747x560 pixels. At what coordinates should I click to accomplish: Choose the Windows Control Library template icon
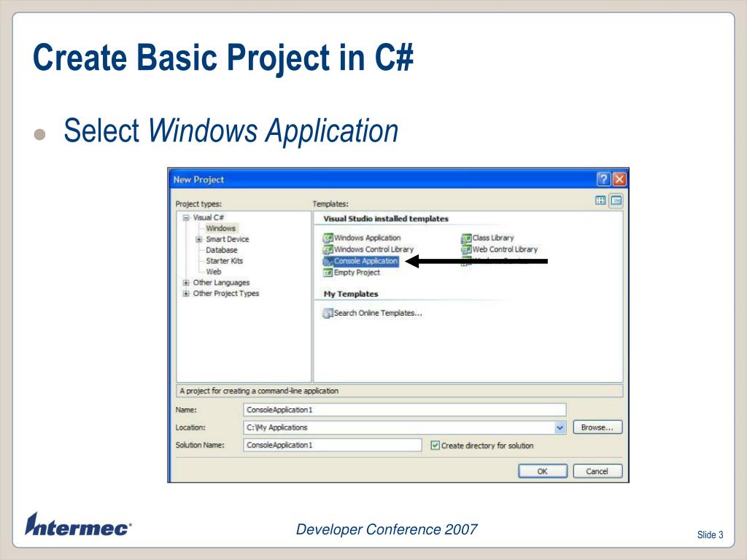pyautogui.click(x=328, y=249)
